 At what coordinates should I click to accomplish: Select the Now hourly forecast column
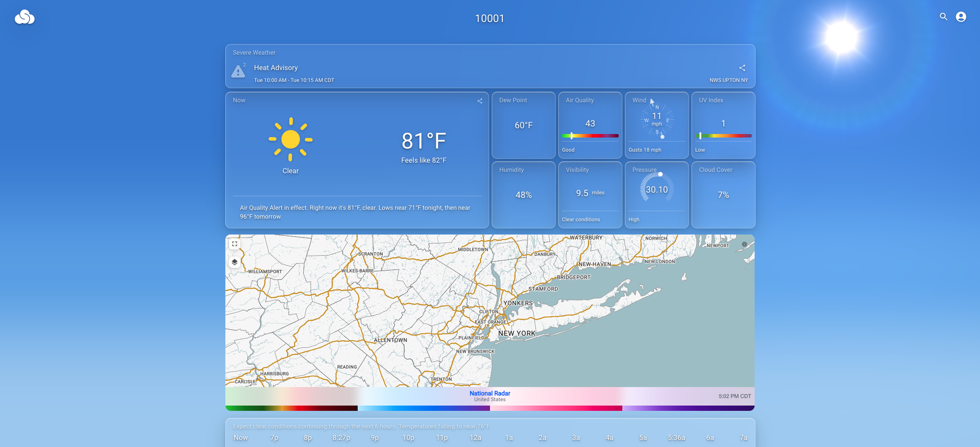[241, 438]
